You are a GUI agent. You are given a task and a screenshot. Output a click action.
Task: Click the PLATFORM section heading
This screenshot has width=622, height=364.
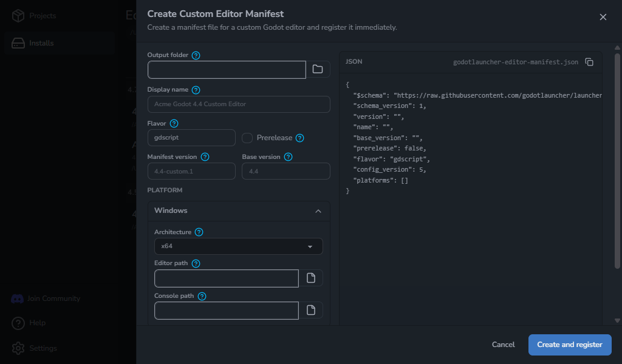click(165, 190)
